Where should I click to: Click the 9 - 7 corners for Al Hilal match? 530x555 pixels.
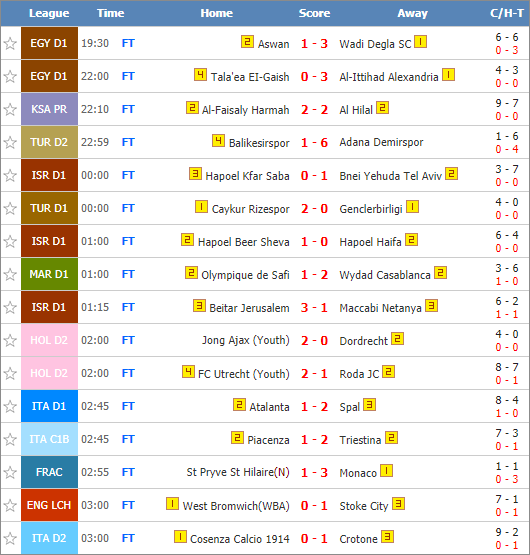[x=507, y=103]
